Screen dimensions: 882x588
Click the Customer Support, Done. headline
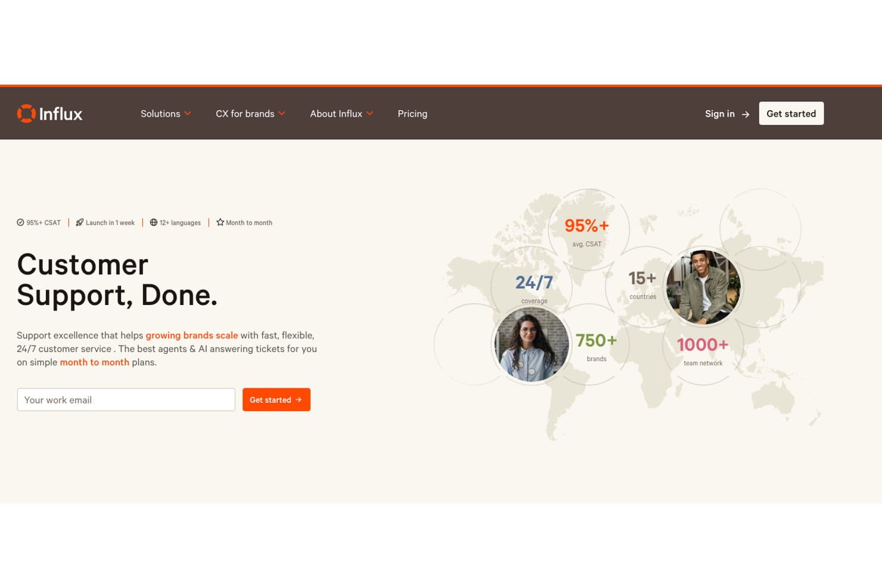pyautogui.click(x=117, y=279)
